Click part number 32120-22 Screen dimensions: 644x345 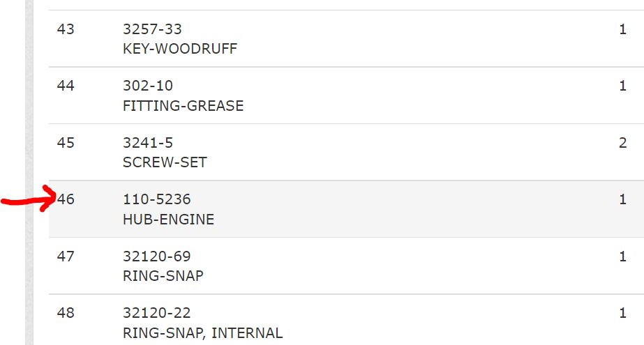(156, 313)
